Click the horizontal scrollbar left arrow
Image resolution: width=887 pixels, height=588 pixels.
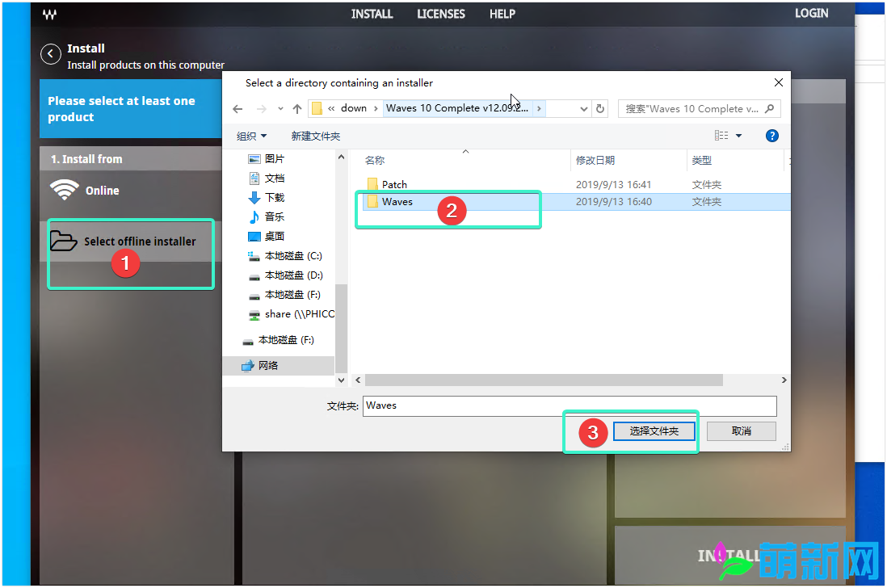coord(358,380)
